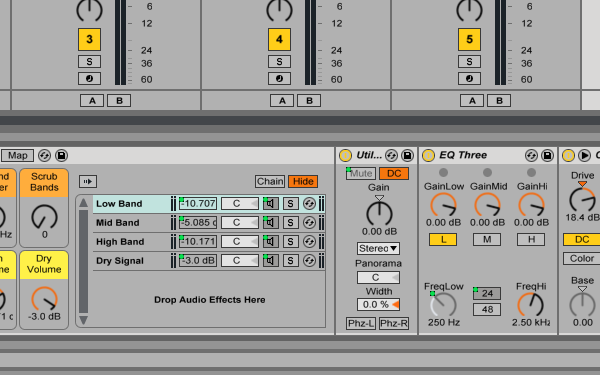The image size is (600, 375).
Task: Click the rack Map button
Action: [x=18, y=155]
